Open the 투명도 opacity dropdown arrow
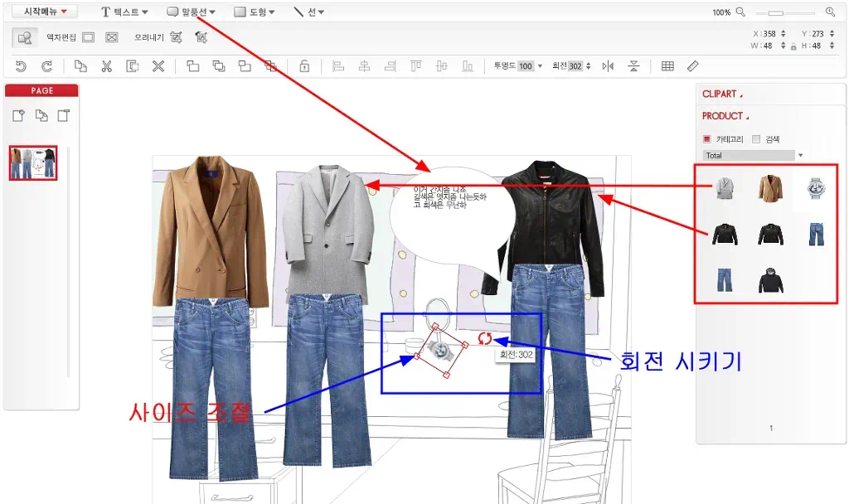The width and height of the screenshot is (849, 504). point(540,66)
